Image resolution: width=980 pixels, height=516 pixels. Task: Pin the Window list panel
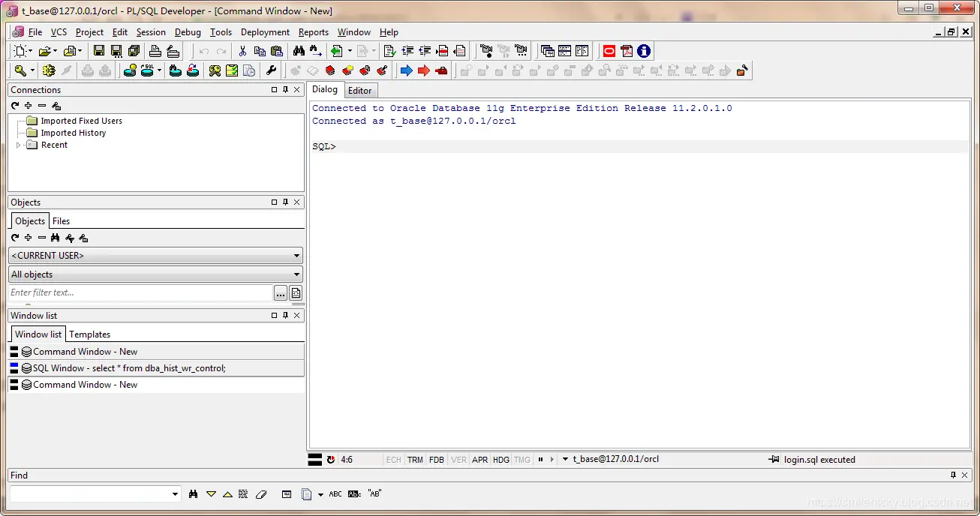tap(285, 315)
